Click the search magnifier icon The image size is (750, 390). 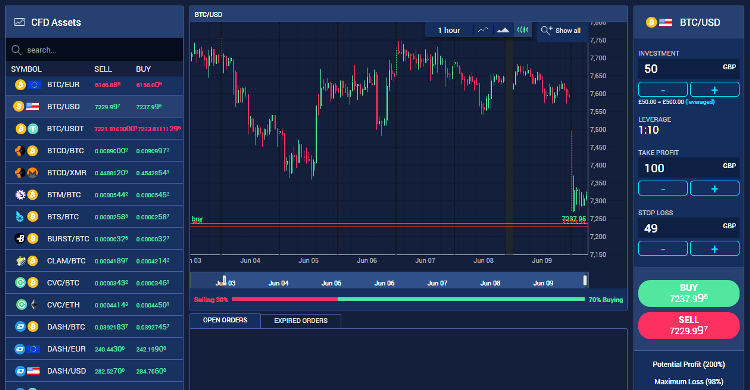pos(16,50)
